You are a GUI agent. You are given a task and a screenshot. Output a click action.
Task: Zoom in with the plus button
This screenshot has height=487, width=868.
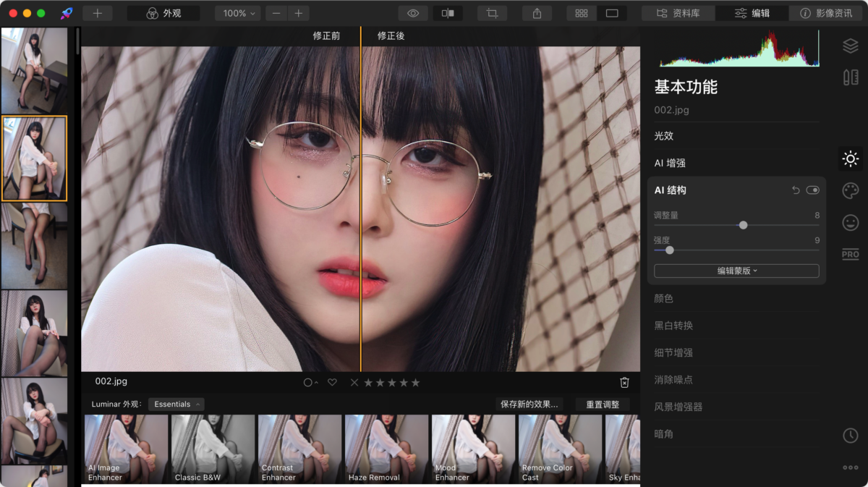click(x=299, y=13)
